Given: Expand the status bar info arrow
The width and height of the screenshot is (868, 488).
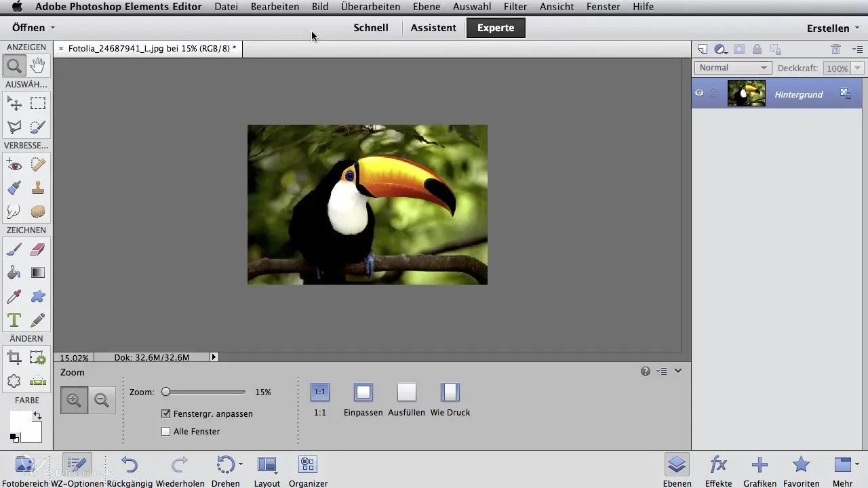Looking at the screenshot, I should click(214, 357).
